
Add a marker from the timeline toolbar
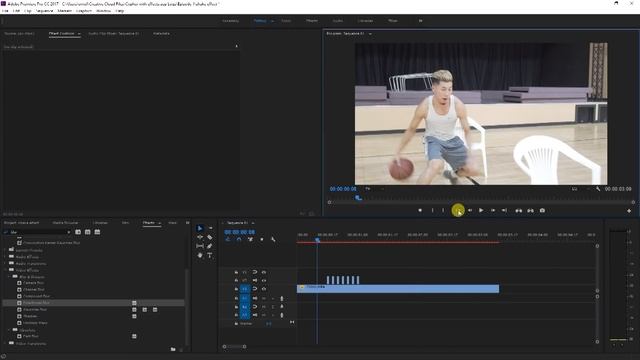pyautogui.click(x=262, y=240)
